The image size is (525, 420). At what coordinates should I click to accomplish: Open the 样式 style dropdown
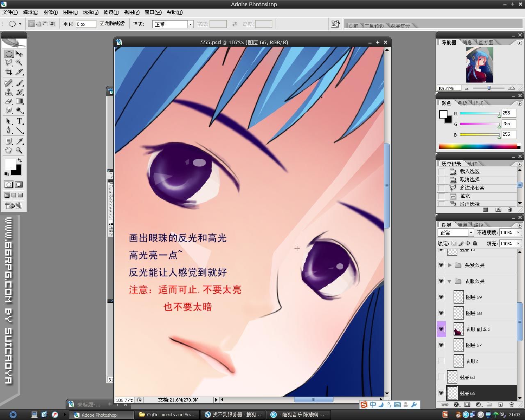[x=173, y=24]
